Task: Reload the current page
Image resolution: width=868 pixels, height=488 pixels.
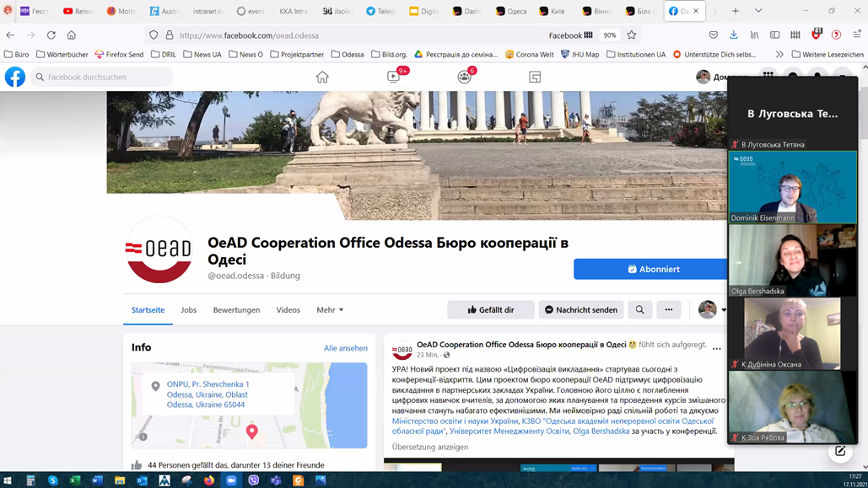Action: [51, 35]
